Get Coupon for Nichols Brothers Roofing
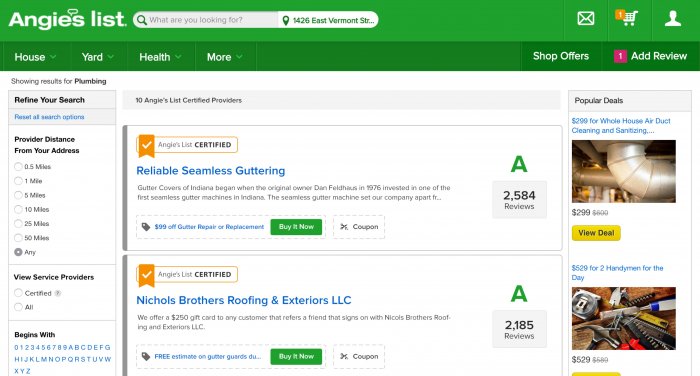Image resolution: width=700 pixels, height=376 pixels. click(359, 356)
